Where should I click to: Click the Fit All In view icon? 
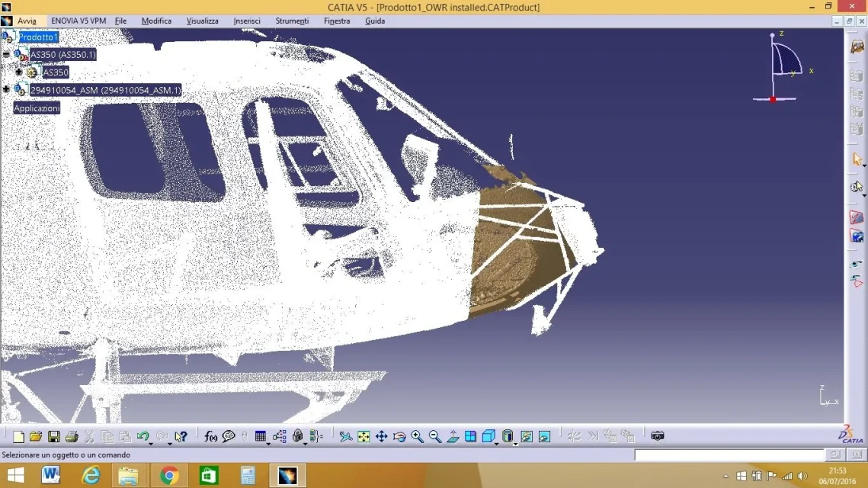coord(364,436)
